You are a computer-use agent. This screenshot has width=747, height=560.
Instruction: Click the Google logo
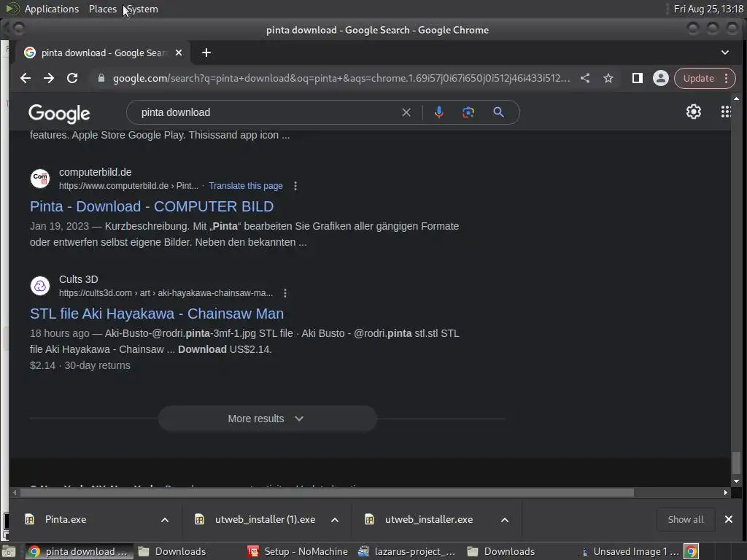point(59,113)
